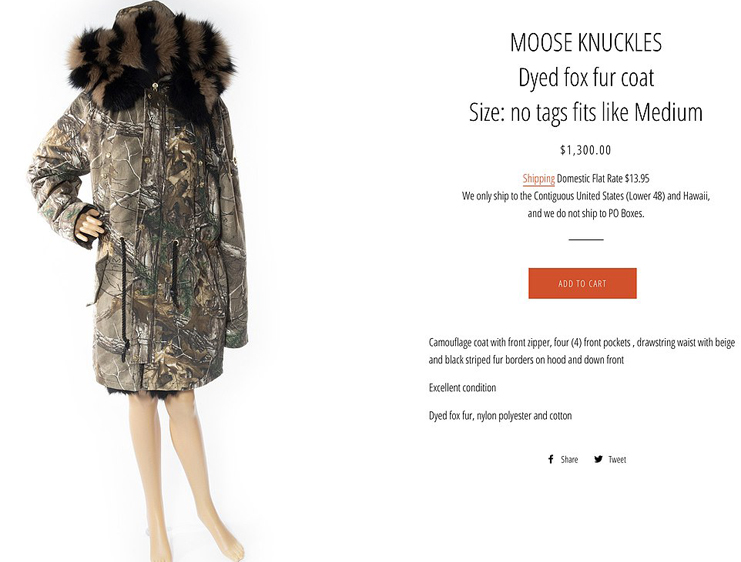Click the 'Dyed fox fur coat' title line

(x=586, y=77)
